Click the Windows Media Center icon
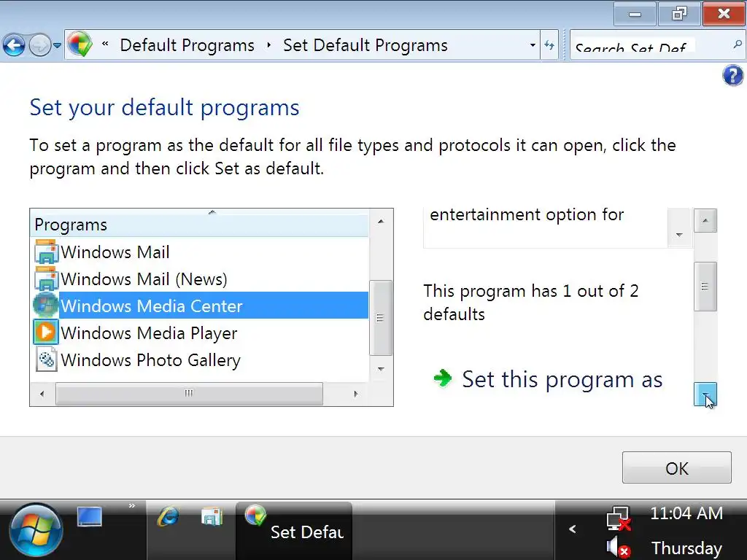 45,306
